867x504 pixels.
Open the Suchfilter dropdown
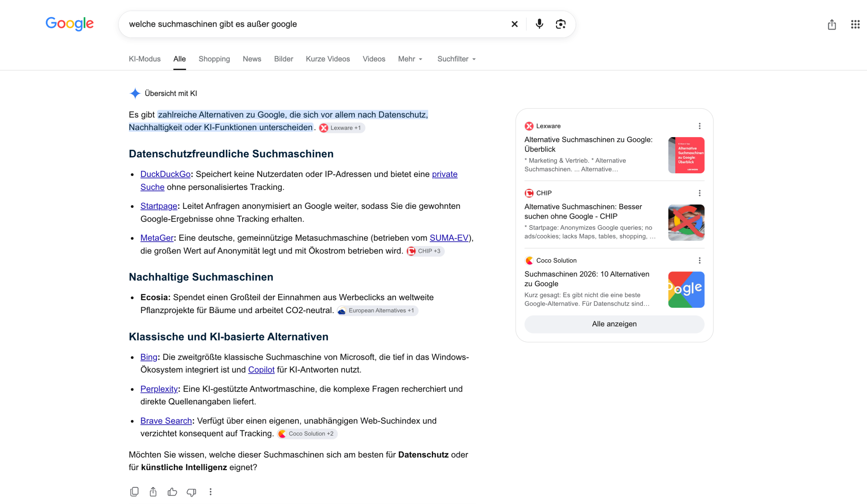[457, 59]
